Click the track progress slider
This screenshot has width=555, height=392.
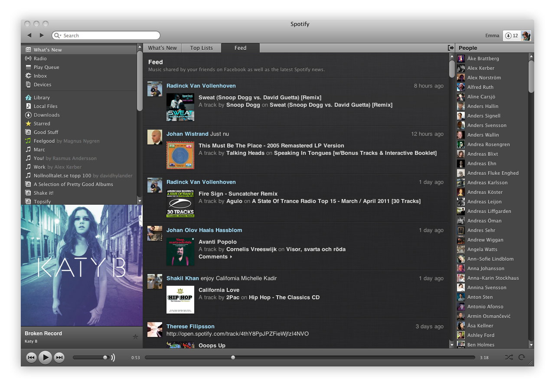(310, 357)
